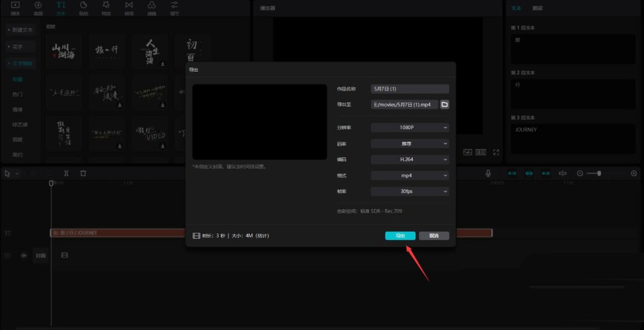The width and height of the screenshot is (644, 330).
Task: Open the 音频 (Audio) panel icon
Action: point(38,7)
